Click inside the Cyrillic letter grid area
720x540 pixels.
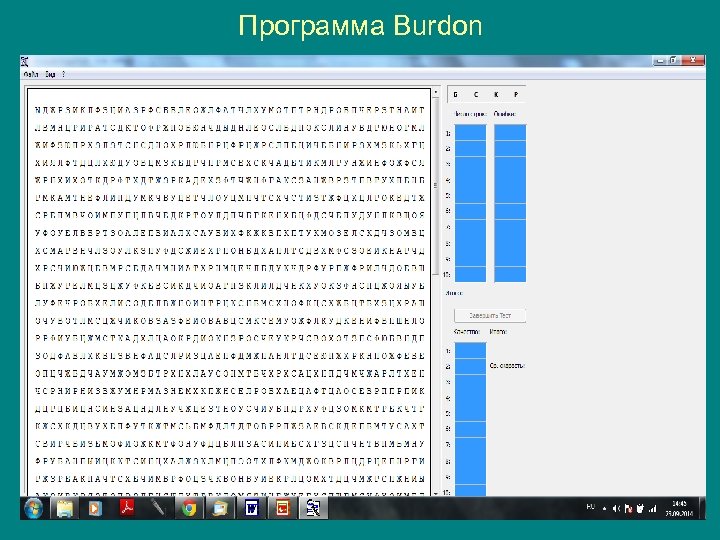229,292
